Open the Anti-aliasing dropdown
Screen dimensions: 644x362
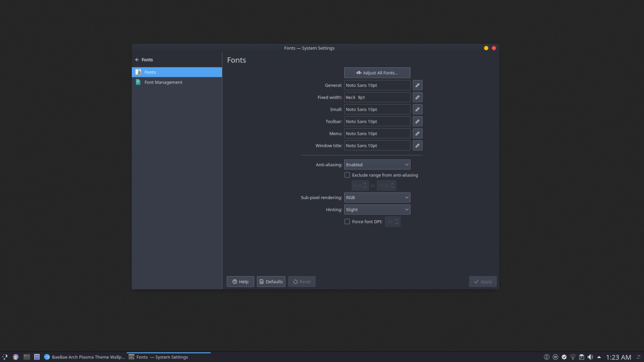(377, 164)
